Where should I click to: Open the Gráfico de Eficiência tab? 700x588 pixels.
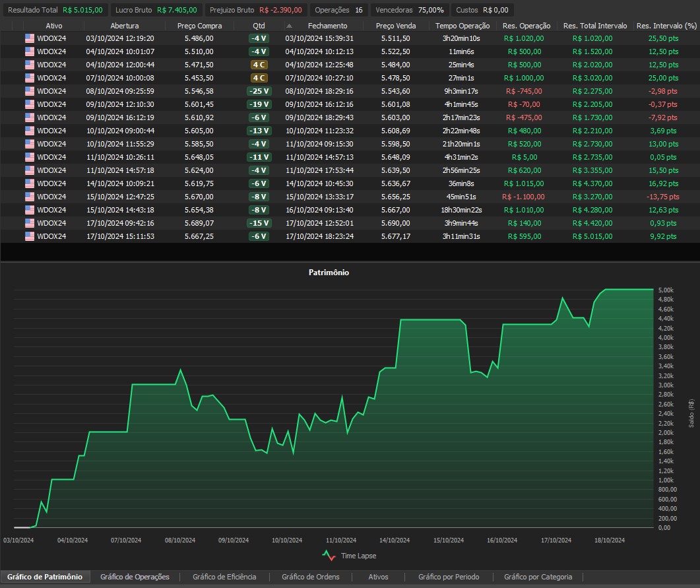[224, 577]
